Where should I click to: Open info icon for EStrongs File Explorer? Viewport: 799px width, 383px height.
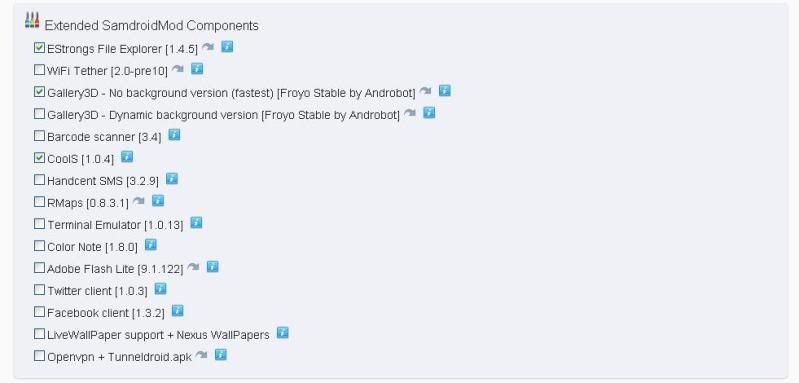(227, 47)
